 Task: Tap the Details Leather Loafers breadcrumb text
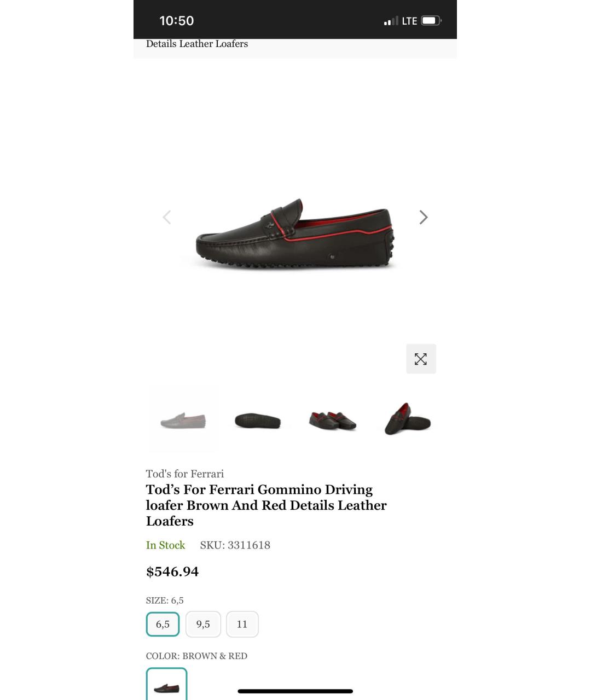pos(197,44)
